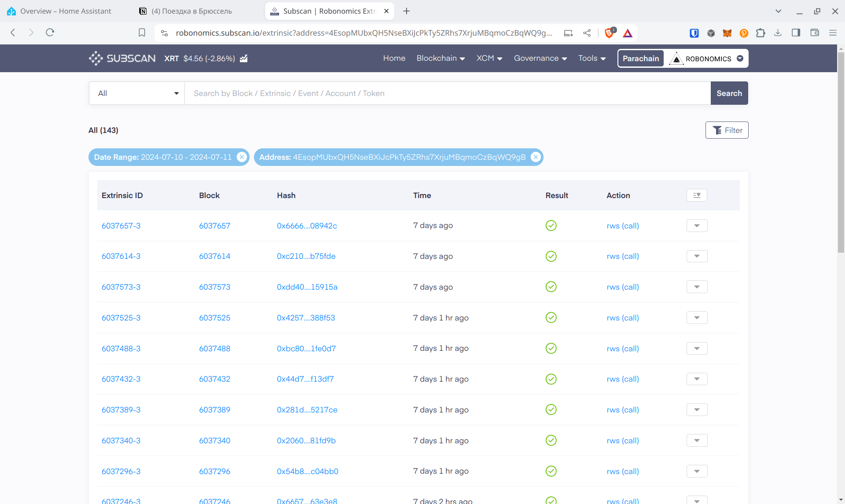This screenshot has width=845, height=504.
Task: Open the MetaMask fox extension
Action: [x=727, y=33]
